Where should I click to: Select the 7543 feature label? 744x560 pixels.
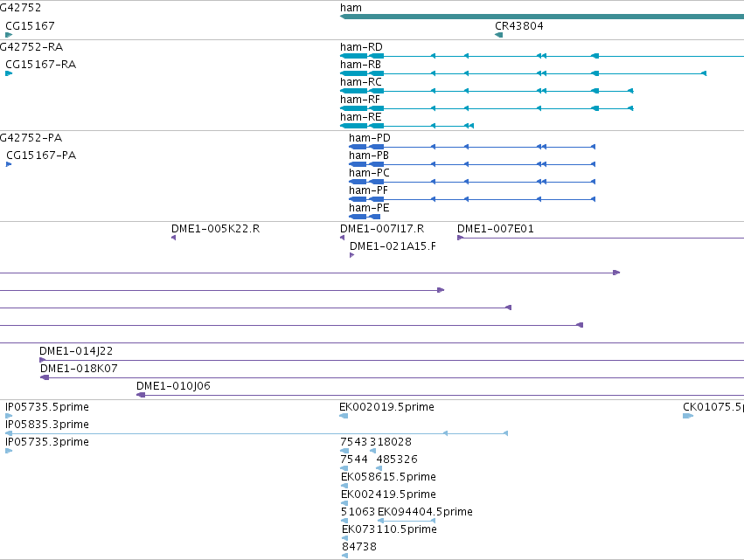[353, 442]
